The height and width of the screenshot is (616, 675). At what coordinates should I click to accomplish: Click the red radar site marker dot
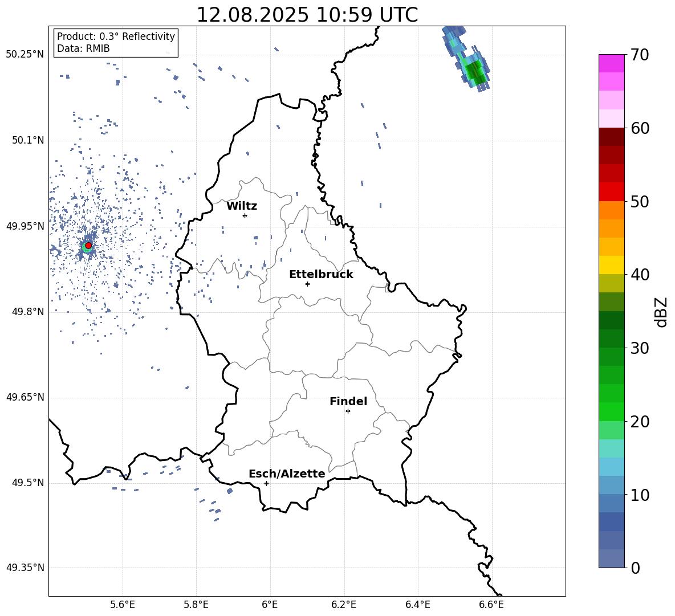(88, 246)
